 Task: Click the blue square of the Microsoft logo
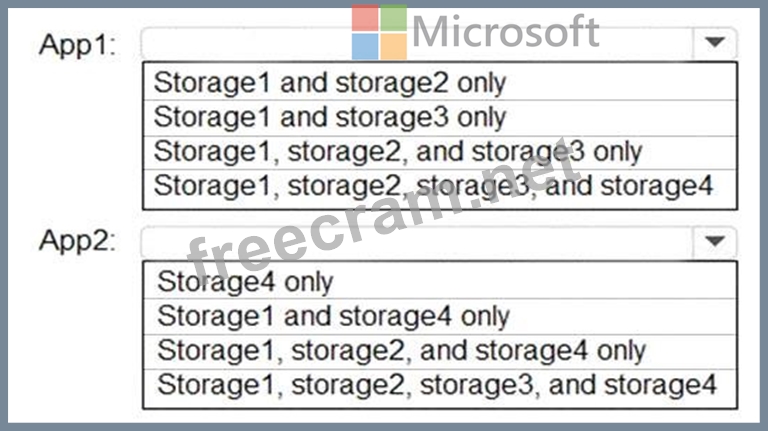tap(365, 47)
